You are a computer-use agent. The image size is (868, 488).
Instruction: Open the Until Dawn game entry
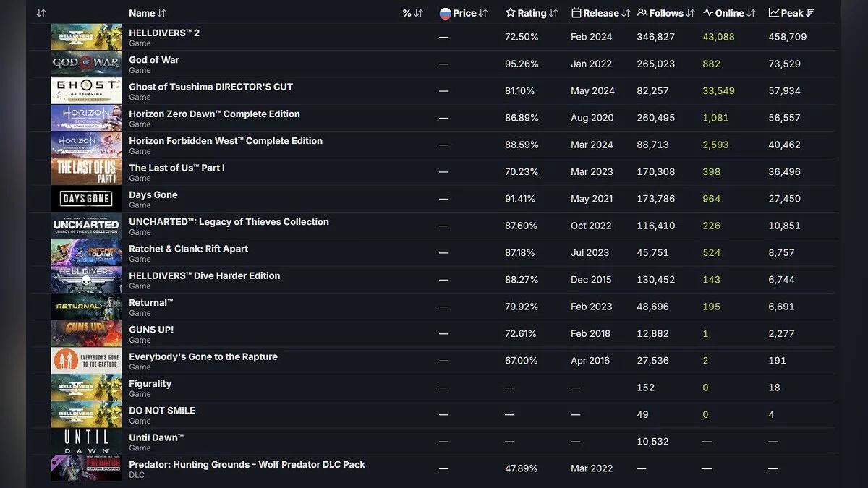156,437
